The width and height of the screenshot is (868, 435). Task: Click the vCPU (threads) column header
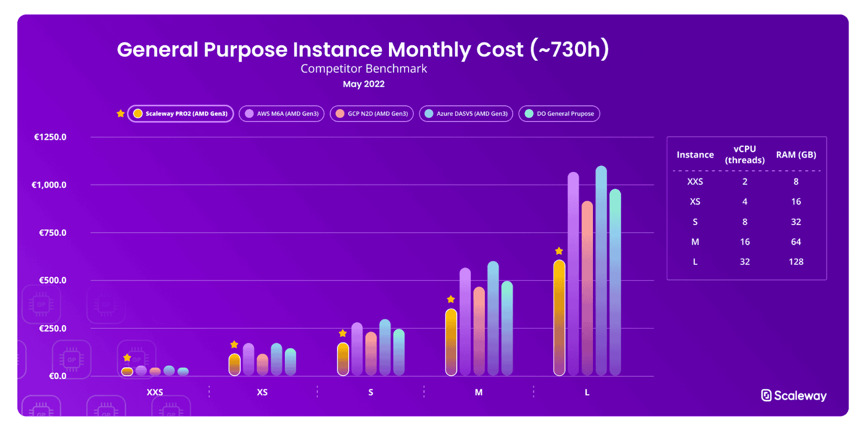pyautogui.click(x=745, y=155)
